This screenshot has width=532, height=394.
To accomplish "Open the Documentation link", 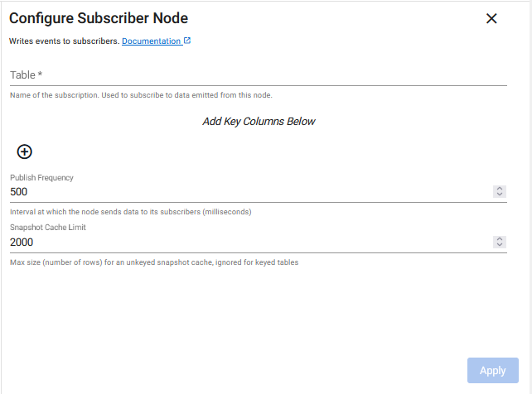I will [151, 41].
